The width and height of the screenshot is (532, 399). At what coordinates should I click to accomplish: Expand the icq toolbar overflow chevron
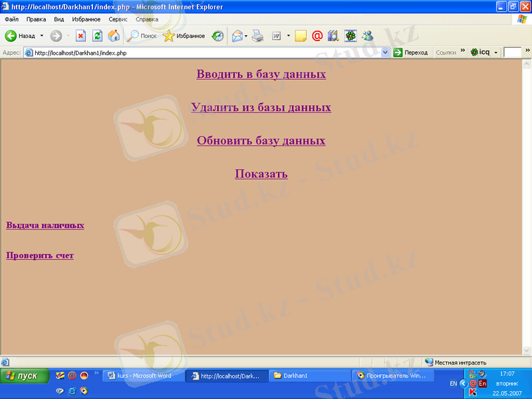pyautogui.click(x=527, y=51)
